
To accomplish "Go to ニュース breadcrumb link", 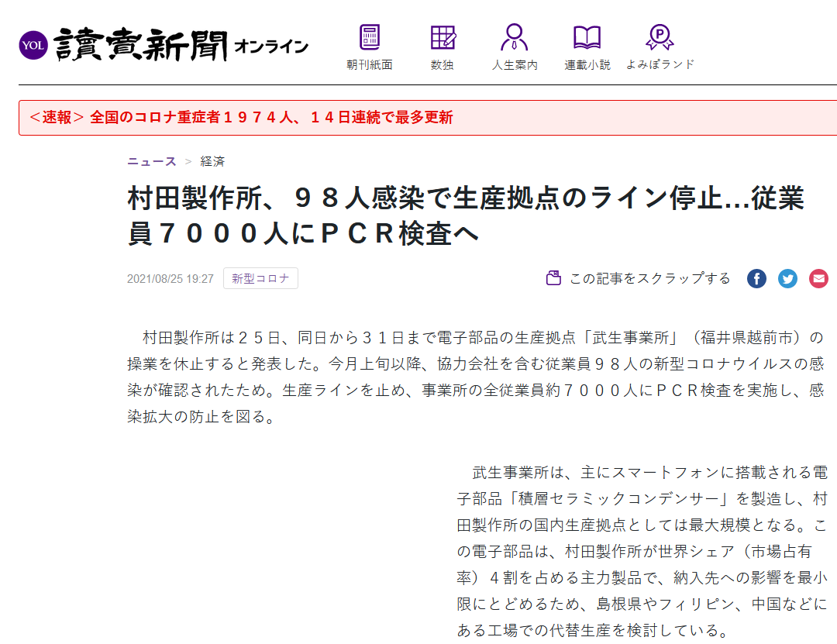I will (x=152, y=161).
